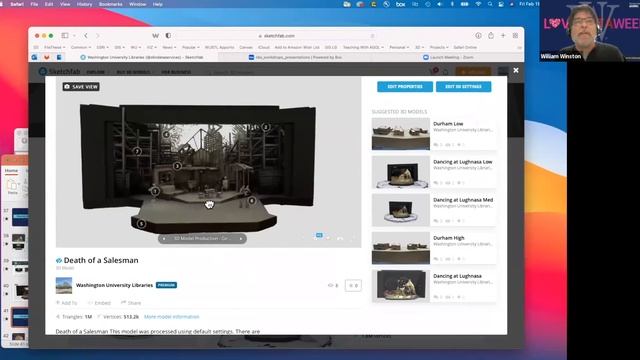This screenshot has width=640, height=360.
Task: Open Buy 3D Models in Sketchfab header
Action: click(133, 72)
